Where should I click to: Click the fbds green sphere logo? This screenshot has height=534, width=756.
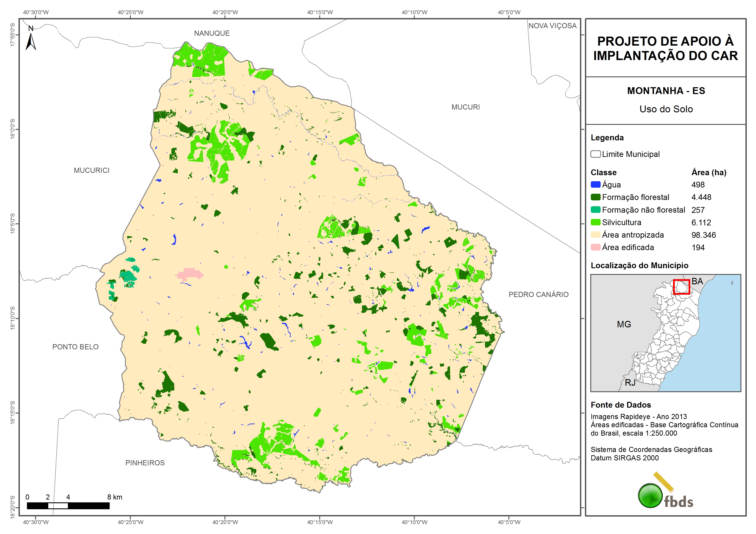(x=650, y=495)
